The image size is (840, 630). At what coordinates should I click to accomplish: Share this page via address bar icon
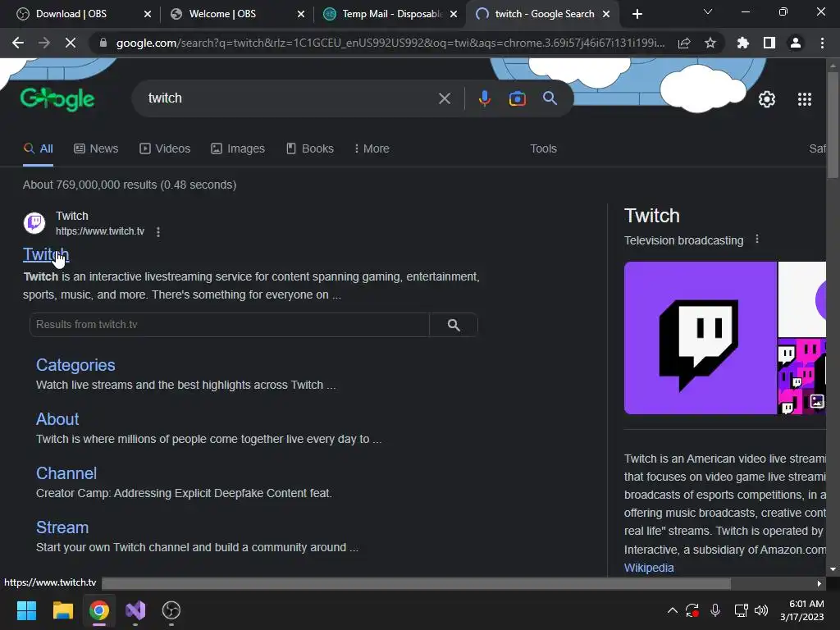tap(684, 43)
